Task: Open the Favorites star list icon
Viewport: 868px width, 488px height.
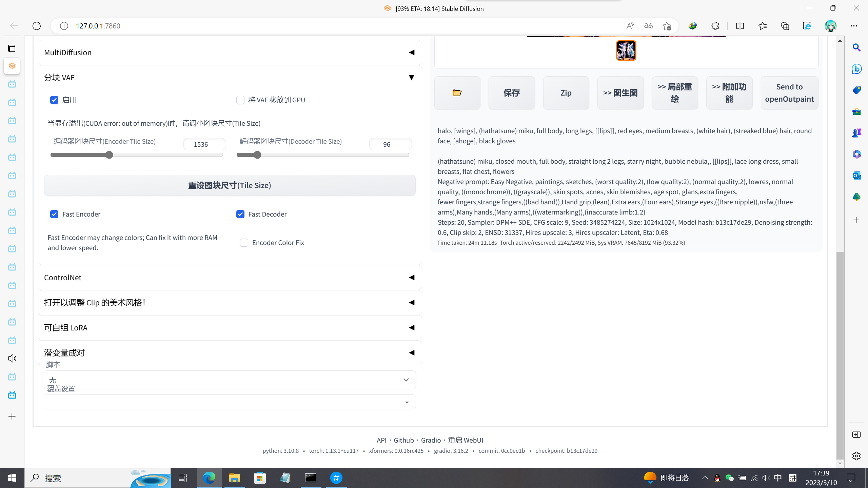Action: 762,26
